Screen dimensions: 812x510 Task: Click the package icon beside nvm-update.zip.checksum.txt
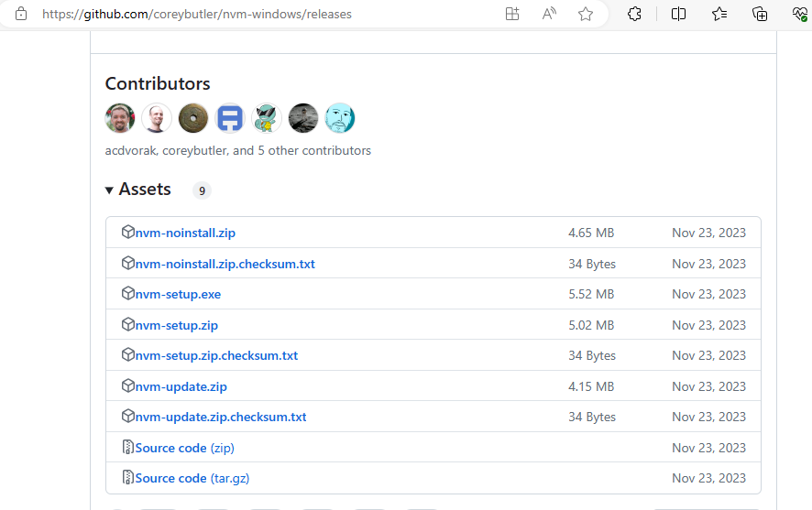(x=128, y=416)
